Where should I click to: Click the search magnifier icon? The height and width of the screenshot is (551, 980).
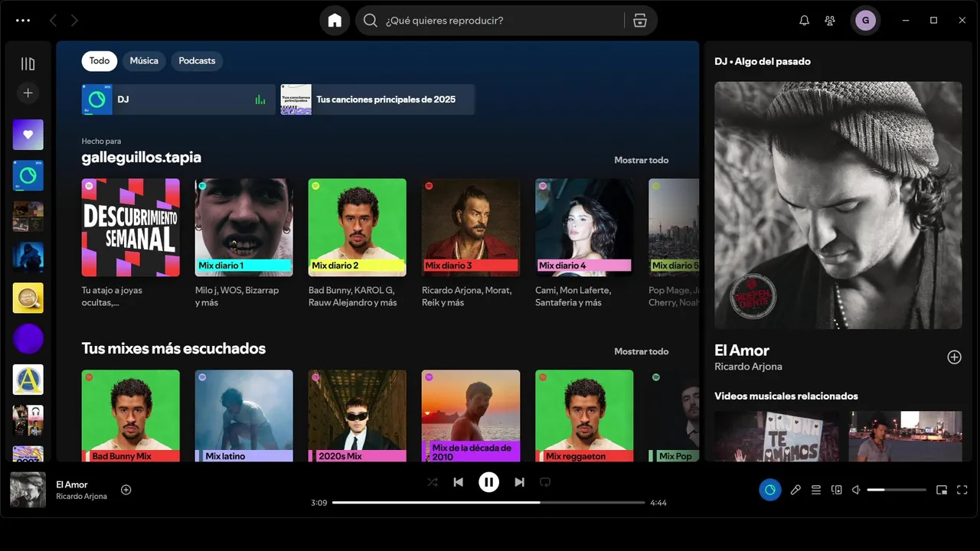click(x=371, y=21)
